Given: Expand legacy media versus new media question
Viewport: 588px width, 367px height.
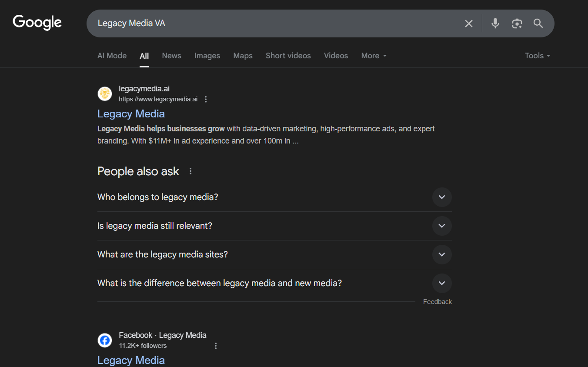Looking at the screenshot, I should [x=274, y=284].
